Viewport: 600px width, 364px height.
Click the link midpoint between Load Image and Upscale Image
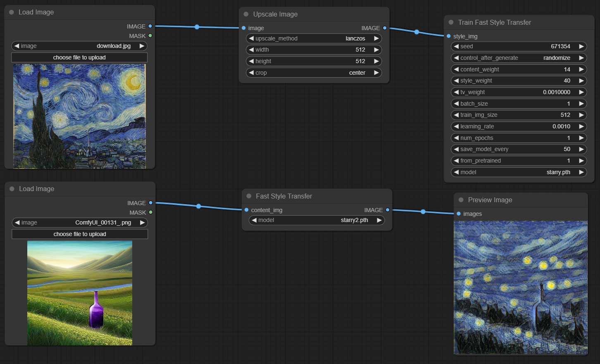coord(197,27)
